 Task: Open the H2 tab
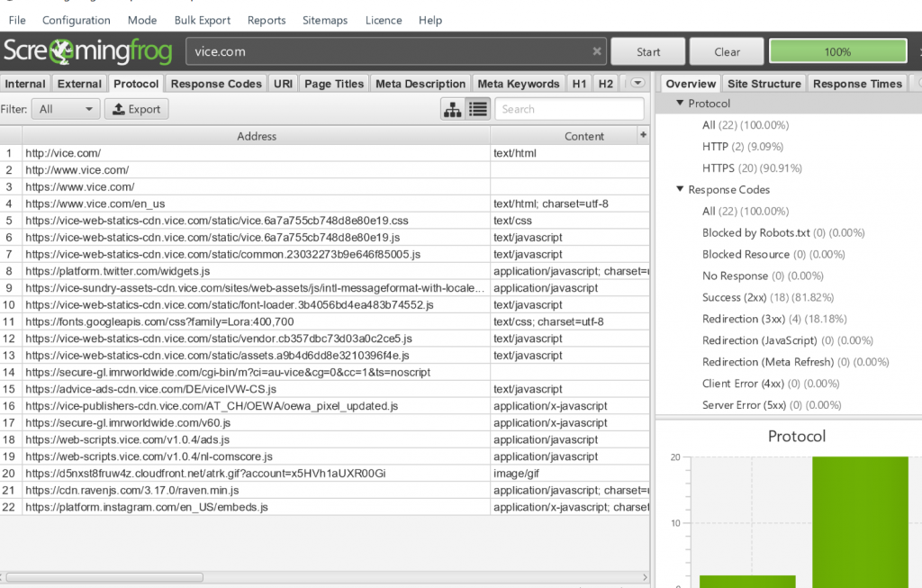606,84
